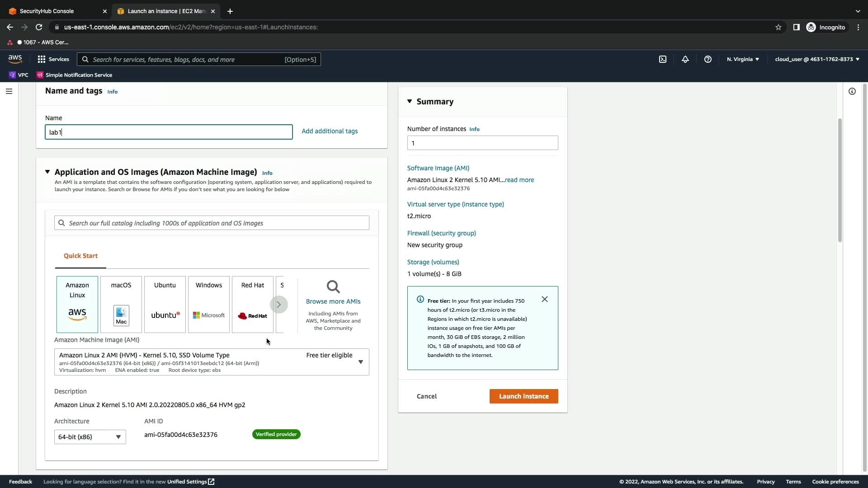Image resolution: width=868 pixels, height=488 pixels.
Task: Collapse the Summary section triangle
Action: click(410, 101)
